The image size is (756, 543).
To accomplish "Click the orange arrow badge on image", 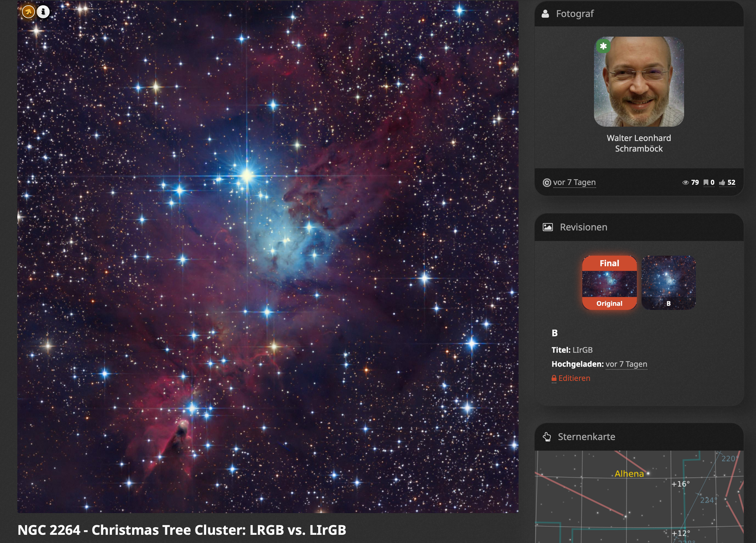I will [x=28, y=12].
